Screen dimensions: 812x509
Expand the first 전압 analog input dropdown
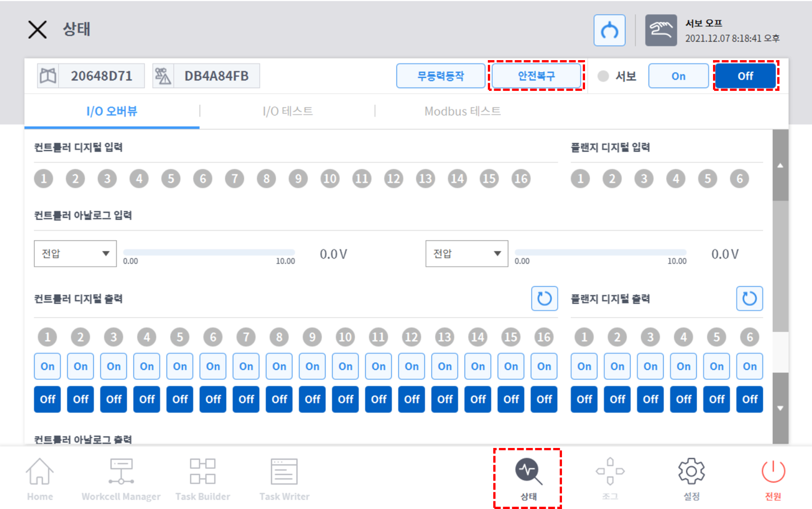click(x=75, y=254)
